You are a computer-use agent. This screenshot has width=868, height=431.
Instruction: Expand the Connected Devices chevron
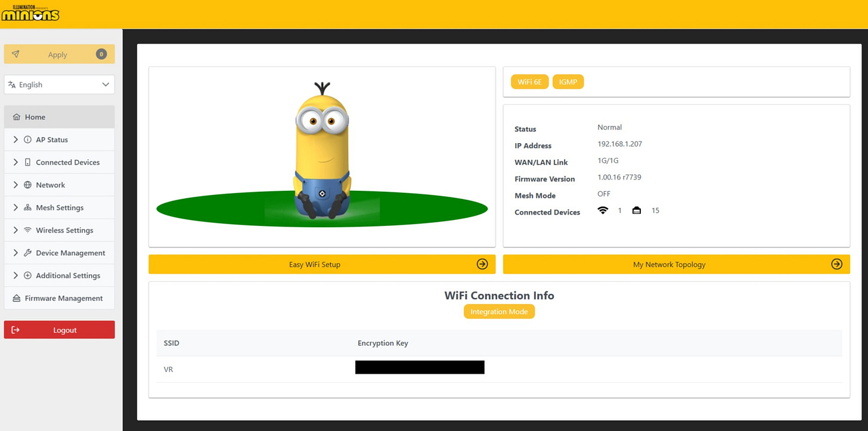[15, 162]
